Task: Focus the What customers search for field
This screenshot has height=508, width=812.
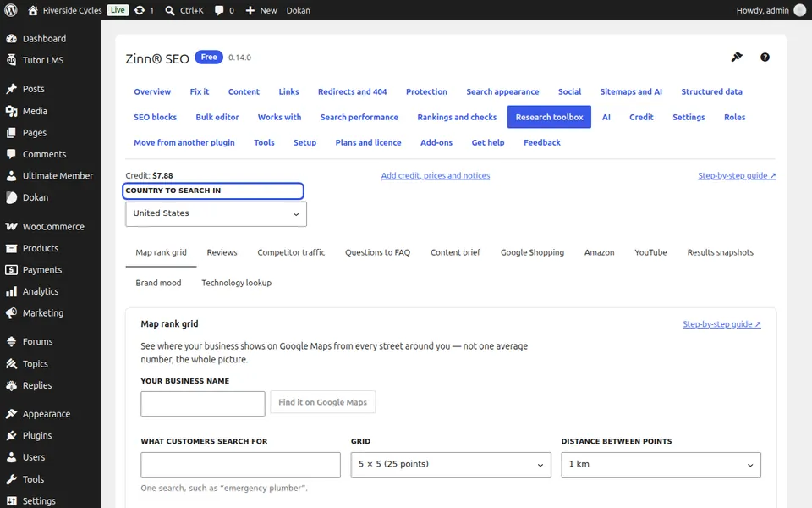Action: (240, 465)
